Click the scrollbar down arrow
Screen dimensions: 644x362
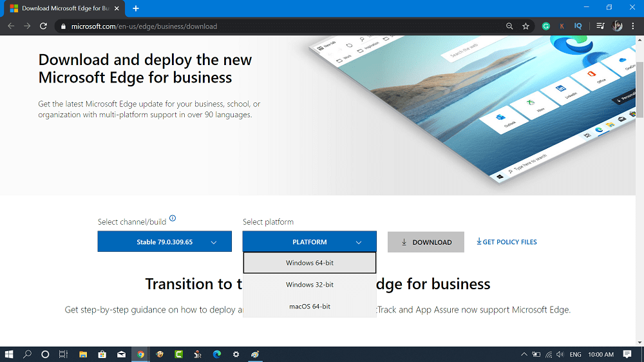pyautogui.click(x=640, y=343)
